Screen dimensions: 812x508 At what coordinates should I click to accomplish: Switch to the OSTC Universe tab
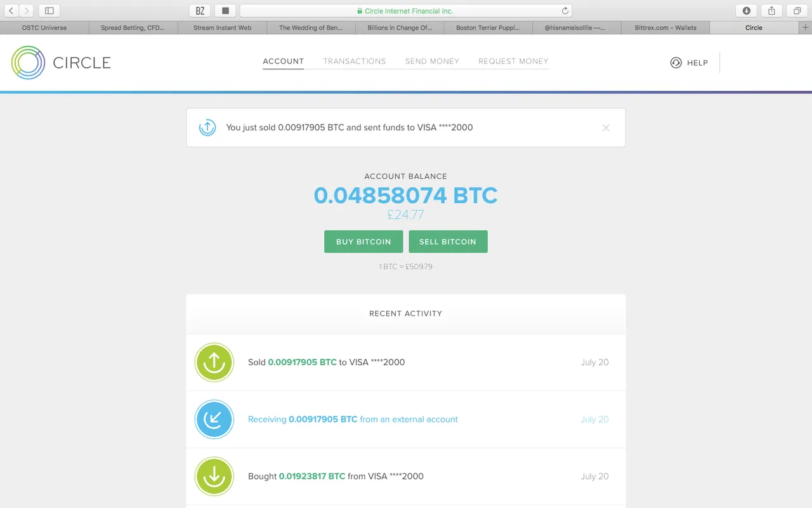pos(44,28)
